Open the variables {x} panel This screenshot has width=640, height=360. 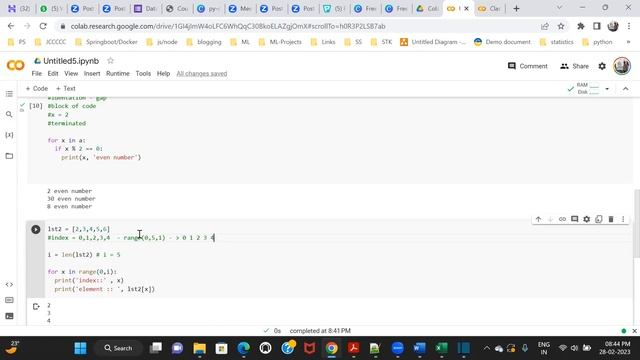pyautogui.click(x=9, y=135)
